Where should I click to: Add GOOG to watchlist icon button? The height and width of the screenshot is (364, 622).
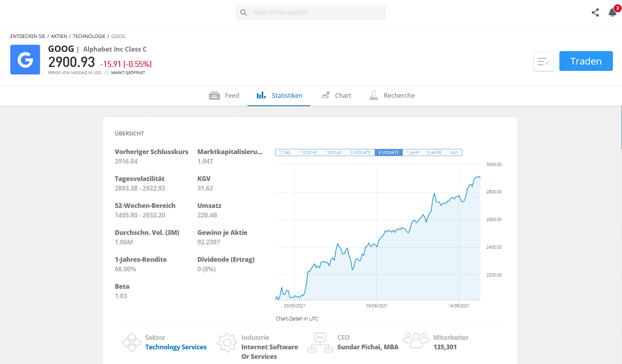[543, 61]
